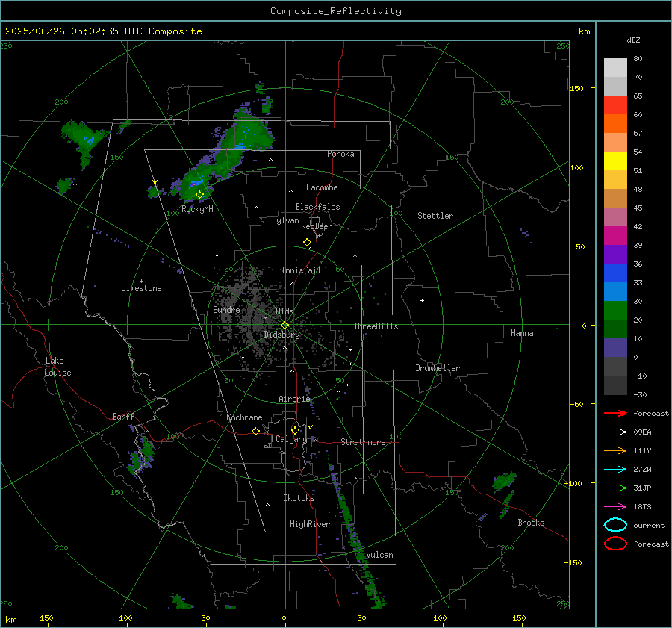
Task: Click the yellow diamond marker above Calgary
Action: pyautogui.click(x=295, y=430)
